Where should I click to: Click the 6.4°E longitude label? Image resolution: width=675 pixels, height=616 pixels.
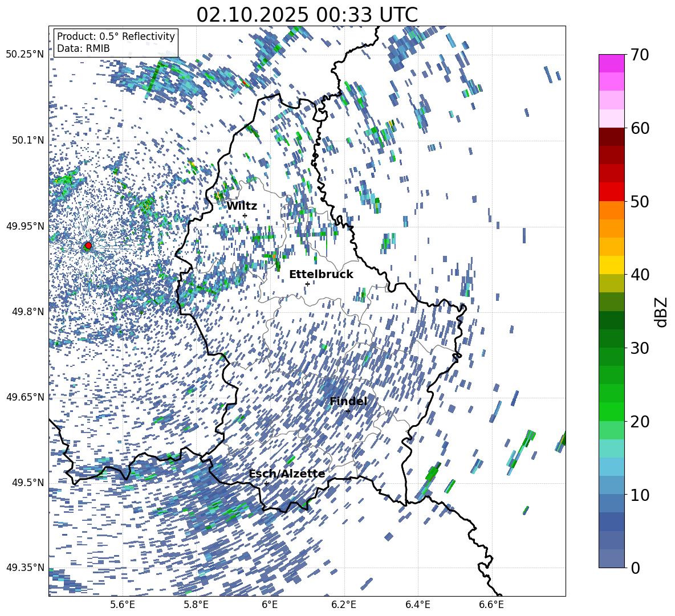pyautogui.click(x=417, y=605)
